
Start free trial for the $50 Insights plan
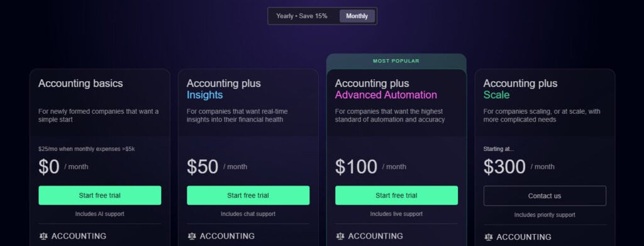(248, 196)
